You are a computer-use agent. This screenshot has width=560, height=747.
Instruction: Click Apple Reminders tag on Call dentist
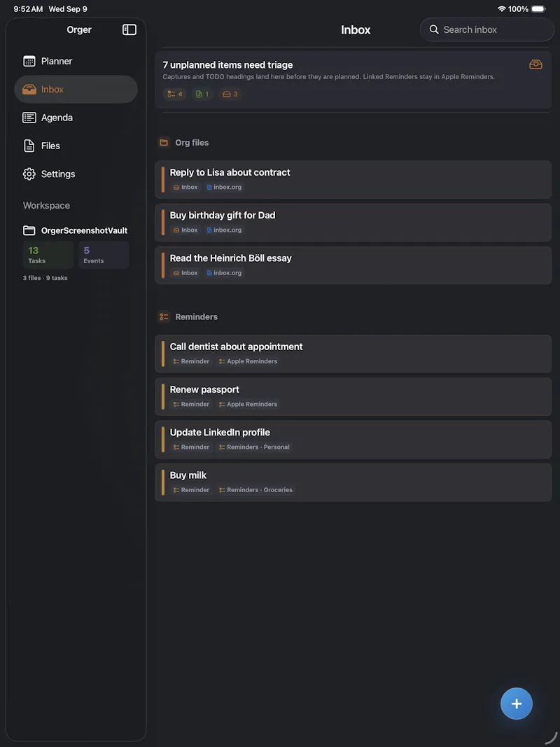[x=248, y=361]
